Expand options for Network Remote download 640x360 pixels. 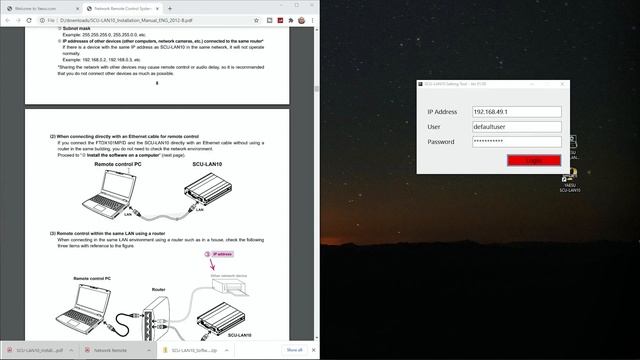tap(149, 350)
